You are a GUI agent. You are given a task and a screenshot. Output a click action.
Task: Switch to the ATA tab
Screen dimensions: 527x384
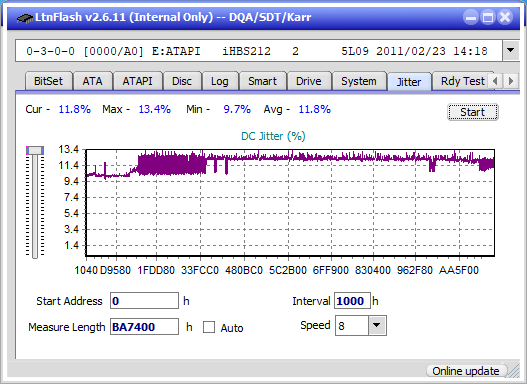pos(92,81)
